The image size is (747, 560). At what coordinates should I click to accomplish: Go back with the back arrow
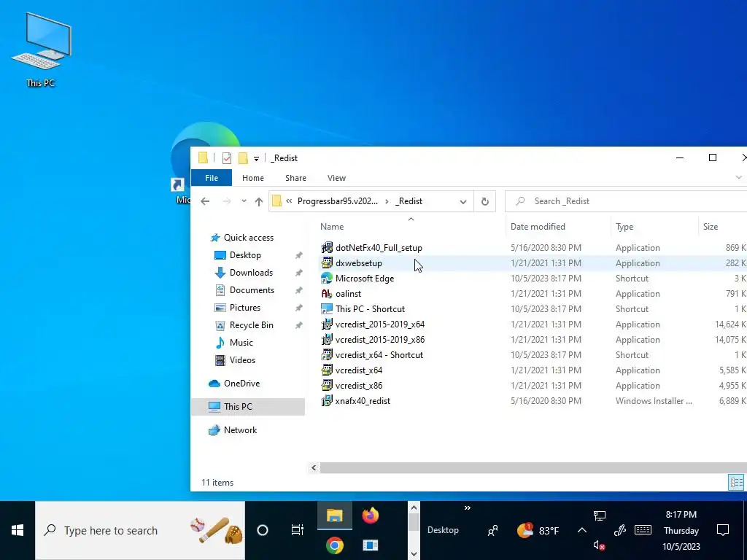click(205, 201)
